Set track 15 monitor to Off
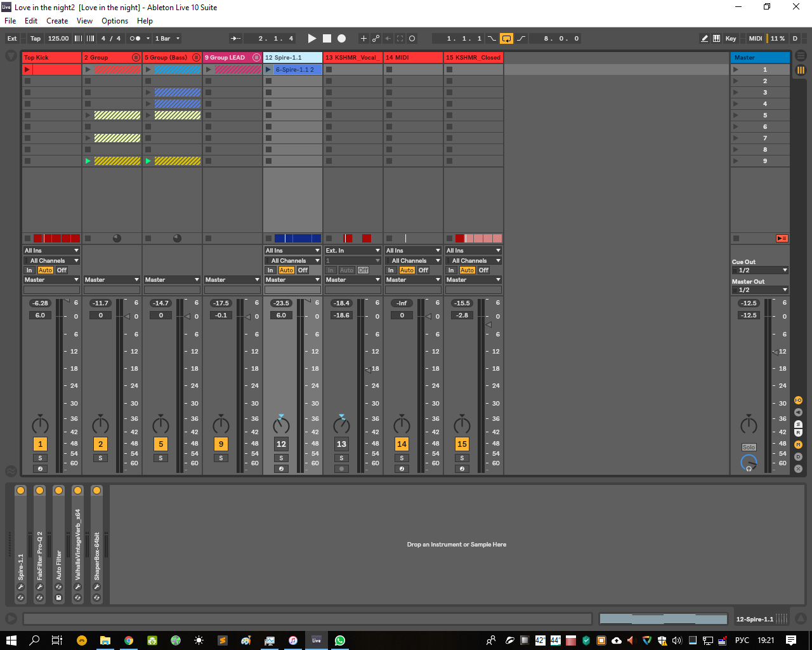The height and width of the screenshot is (650, 812). [x=483, y=270]
